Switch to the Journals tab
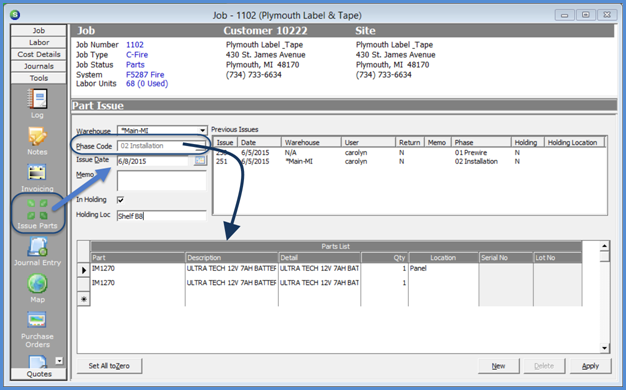The width and height of the screenshot is (626, 390). (39, 66)
